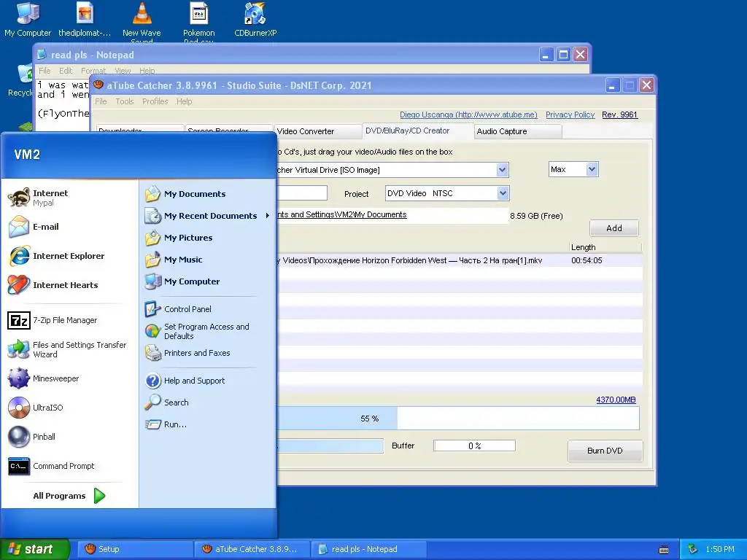The width and height of the screenshot is (747, 560).
Task: Click the 4370.00MB capacity link
Action: point(616,400)
